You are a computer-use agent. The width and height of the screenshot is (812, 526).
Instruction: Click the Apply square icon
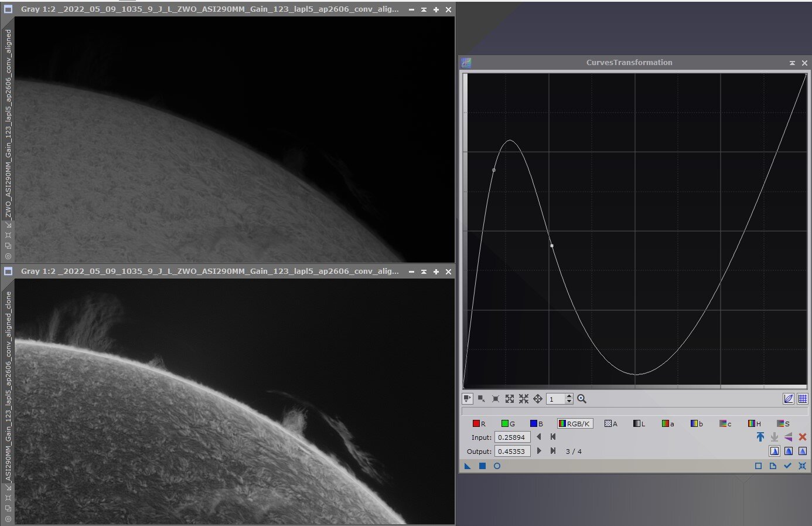coord(482,466)
